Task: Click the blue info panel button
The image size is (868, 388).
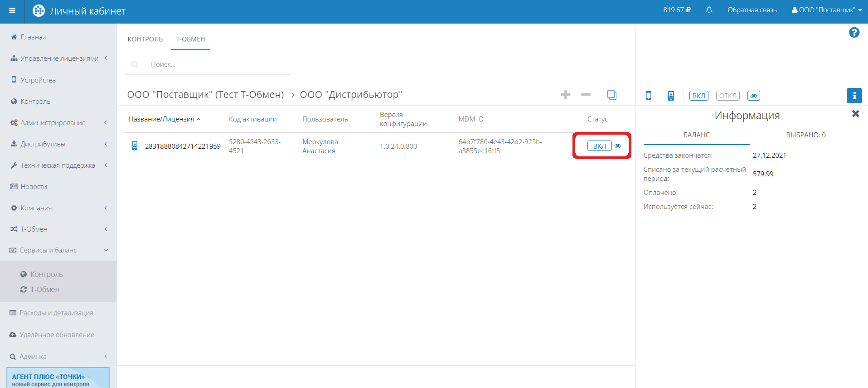Action: point(854,96)
